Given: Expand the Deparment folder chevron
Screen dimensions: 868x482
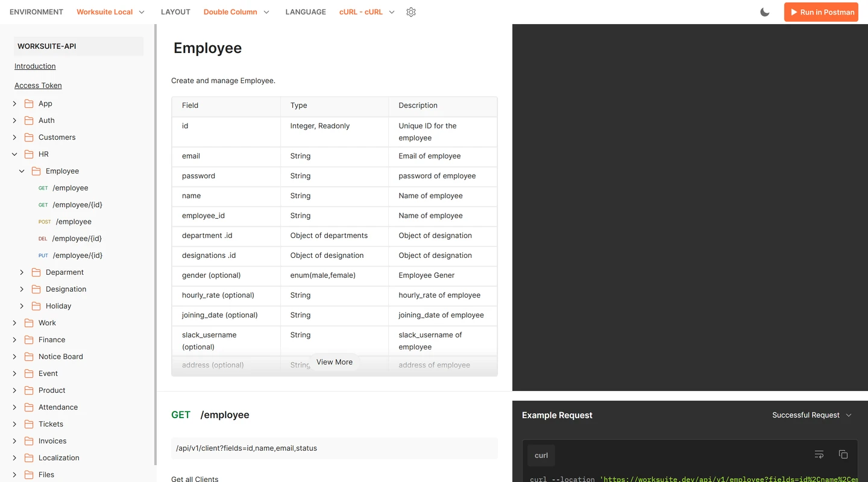Looking at the screenshot, I should [x=22, y=272].
